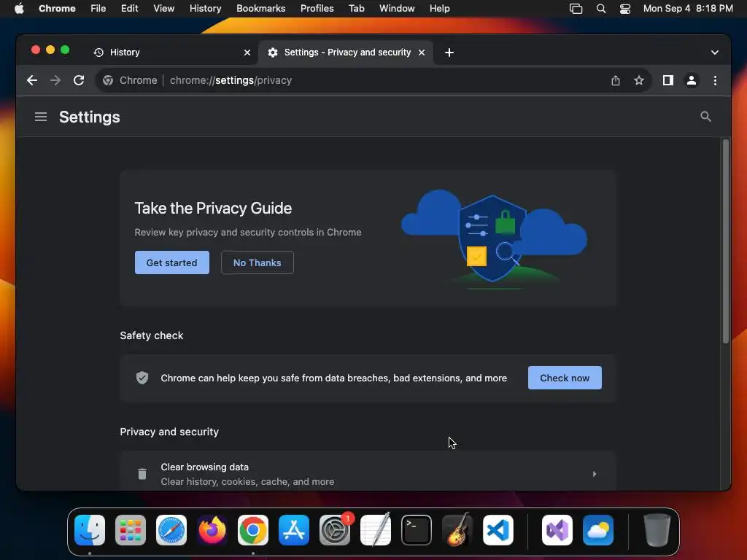Click the forward navigation arrow
This screenshot has width=747, height=560.
(55, 80)
